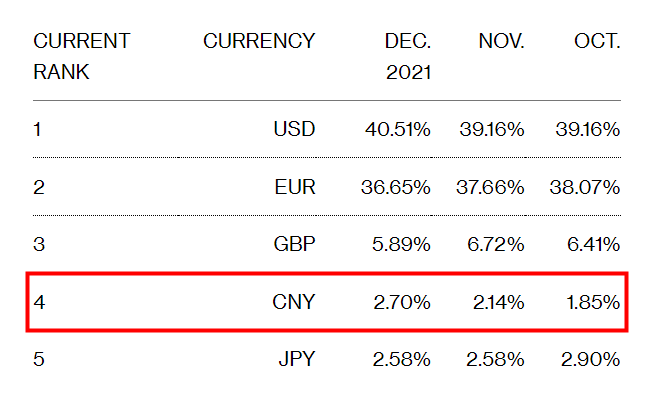Click rank number 1 in the USD row
Viewport: 647px width, 393px height.
pos(37,130)
